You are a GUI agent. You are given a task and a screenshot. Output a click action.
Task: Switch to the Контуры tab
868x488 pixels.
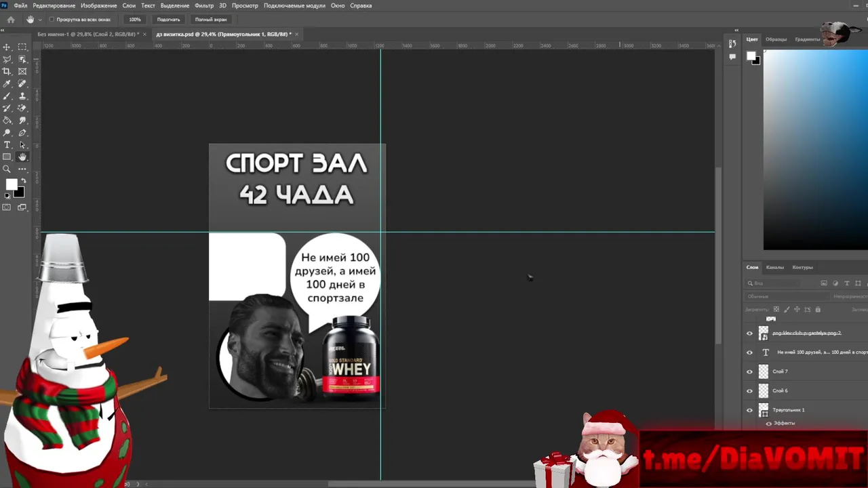[x=802, y=267]
